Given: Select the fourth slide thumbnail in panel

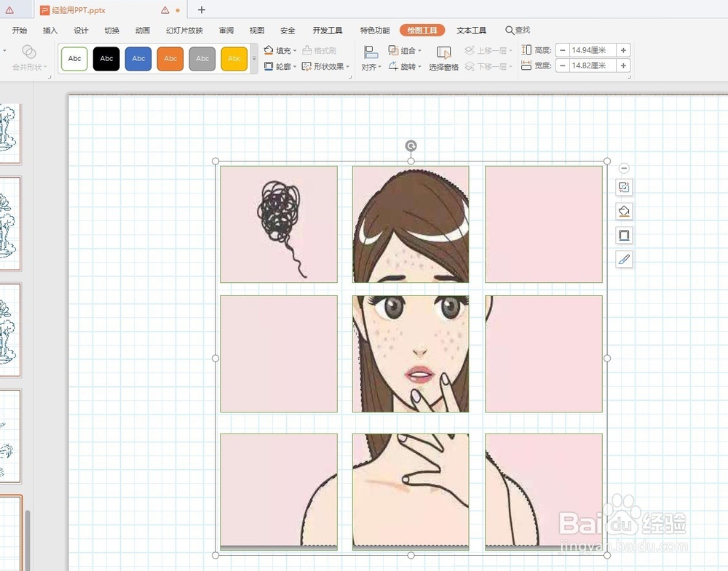Looking at the screenshot, I should [10, 436].
